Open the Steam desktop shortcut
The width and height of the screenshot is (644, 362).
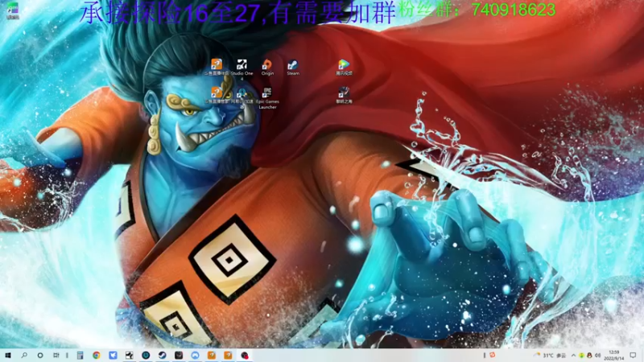(293, 68)
